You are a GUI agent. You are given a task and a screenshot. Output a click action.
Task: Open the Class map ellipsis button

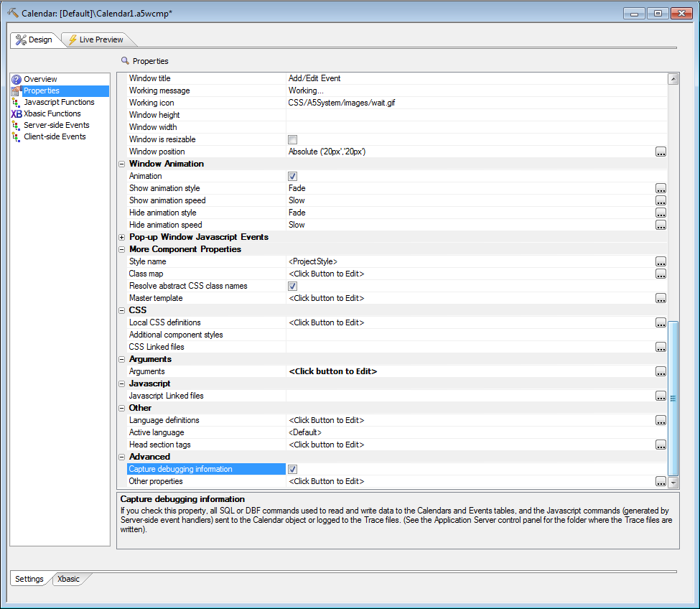tap(661, 274)
